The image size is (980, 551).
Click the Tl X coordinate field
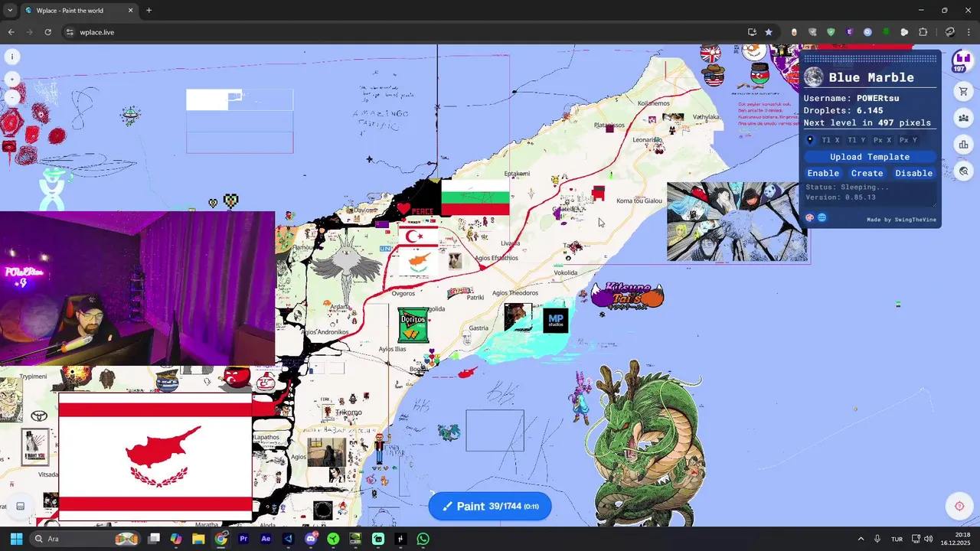831,140
